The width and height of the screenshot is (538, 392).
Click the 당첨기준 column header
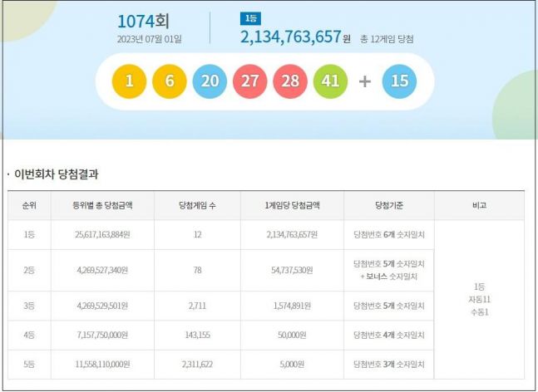389,205
